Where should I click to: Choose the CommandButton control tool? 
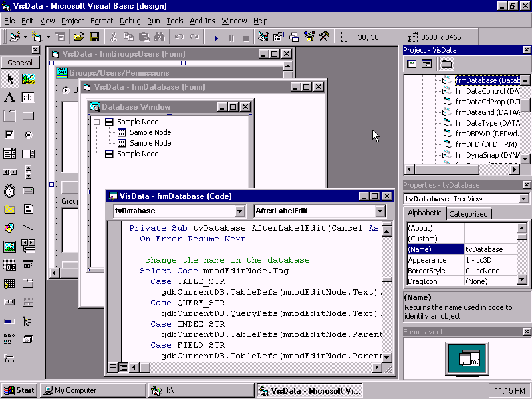pos(28,116)
